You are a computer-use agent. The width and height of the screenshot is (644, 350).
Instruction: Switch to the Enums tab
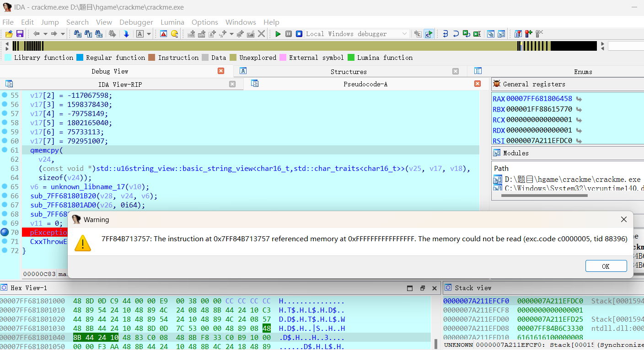pyautogui.click(x=583, y=72)
